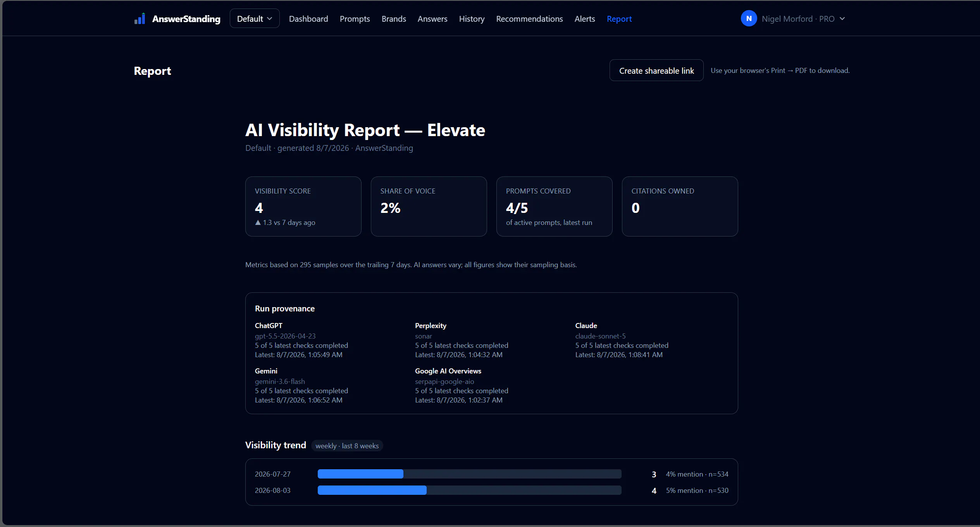Click 'Latest: 8/7/2026, 1:06:52 AM' timestamp
The image size is (980, 527).
tap(298, 400)
